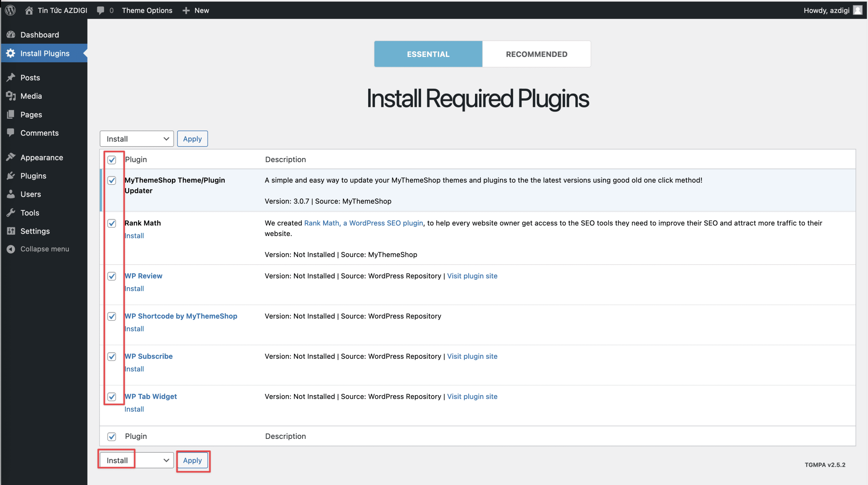
Task: Open Install Plugins in the sidebar
Action: click(45, 53)
